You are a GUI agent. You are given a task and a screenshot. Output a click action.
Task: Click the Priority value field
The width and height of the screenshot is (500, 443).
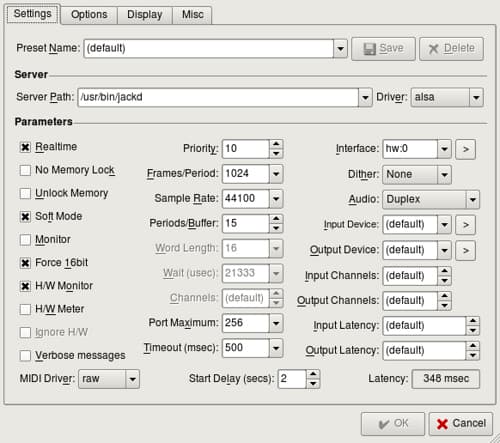click(246, 149)
